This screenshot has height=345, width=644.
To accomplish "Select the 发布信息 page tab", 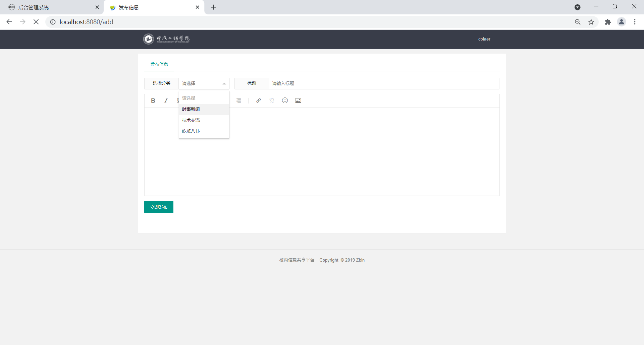I will click(x=159, y=64).
